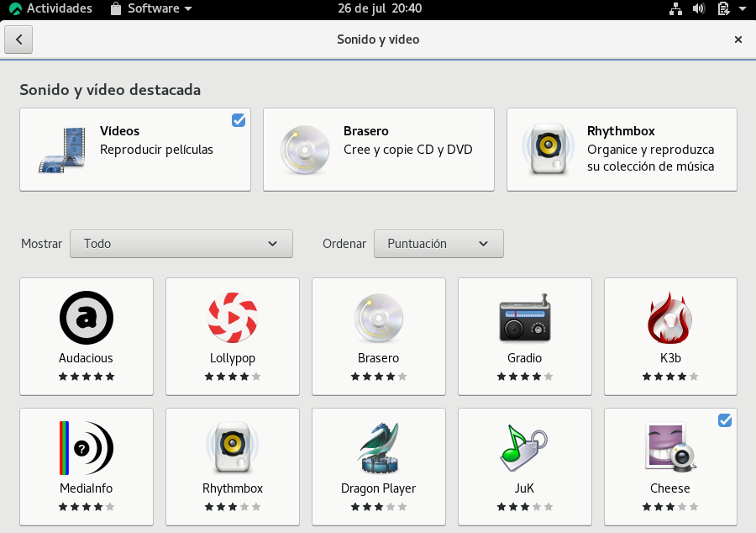The image size is (756, 533).
Task: Open the Audacious app icon
Action: point(87,318)
